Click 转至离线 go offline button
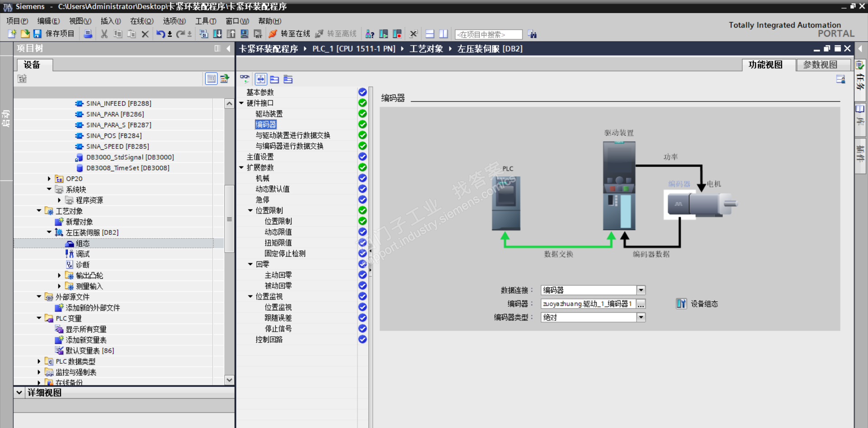The width and height of the screenshot is (868, 428). coord(336,34)
